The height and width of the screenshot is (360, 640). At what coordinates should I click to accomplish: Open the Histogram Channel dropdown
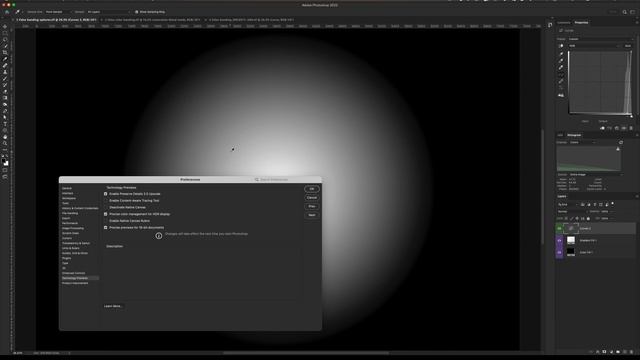(583, 142)
